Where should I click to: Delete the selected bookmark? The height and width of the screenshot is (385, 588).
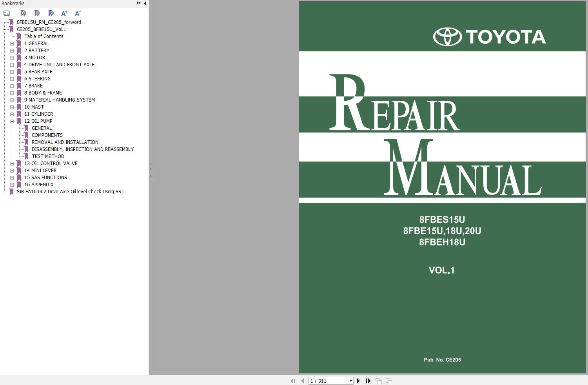click(24, 13)
